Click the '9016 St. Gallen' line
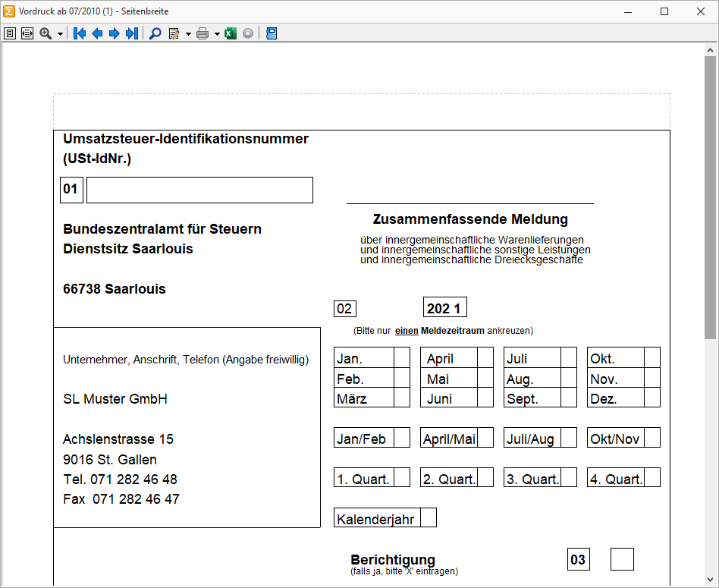The height and width of the screenshot is (588, 719). pos(110,460)
